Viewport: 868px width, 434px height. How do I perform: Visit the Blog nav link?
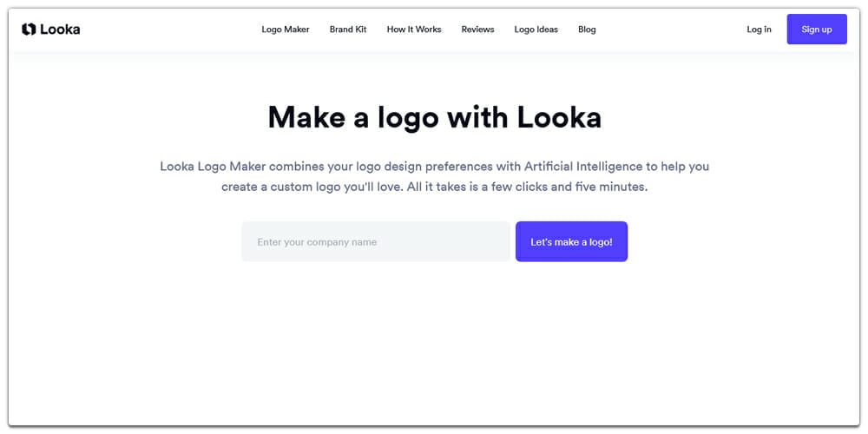tap(587, 30)
